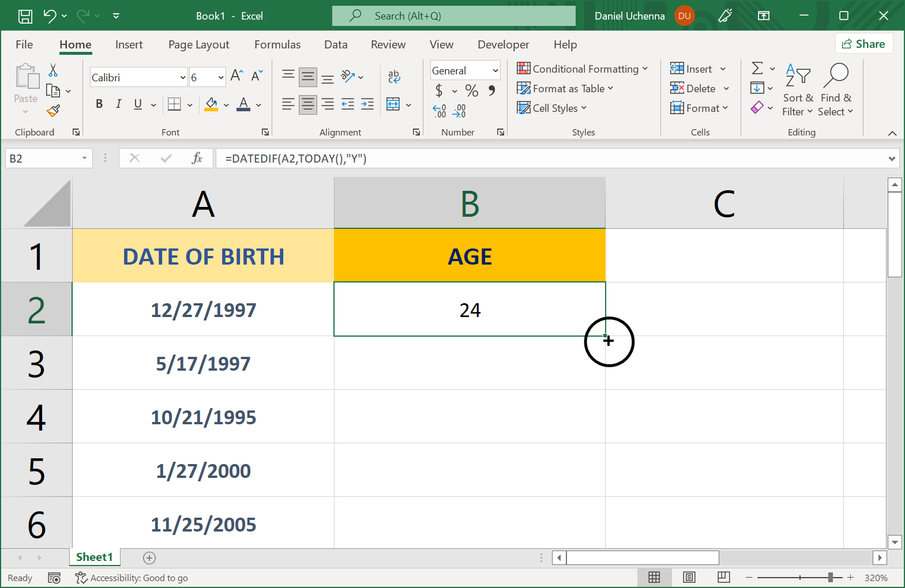Click the Save icon in title bar
The width and height of the screenshot is (905, 588).
[25, 16]
